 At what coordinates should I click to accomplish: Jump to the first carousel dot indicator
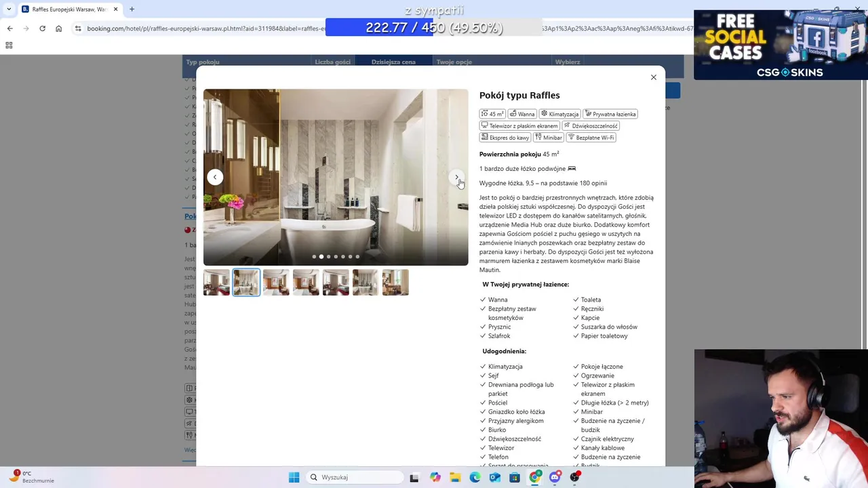(x=314, y=257)
